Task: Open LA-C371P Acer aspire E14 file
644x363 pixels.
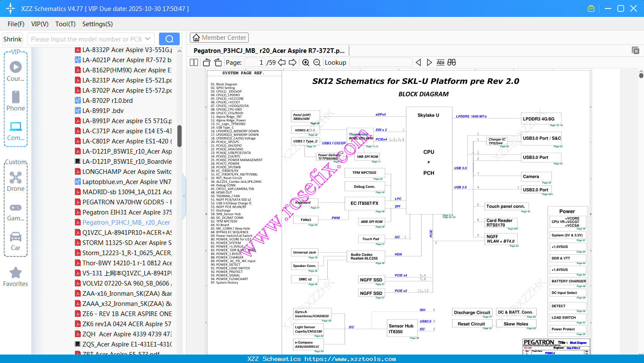Action: [x=123, y=131]
